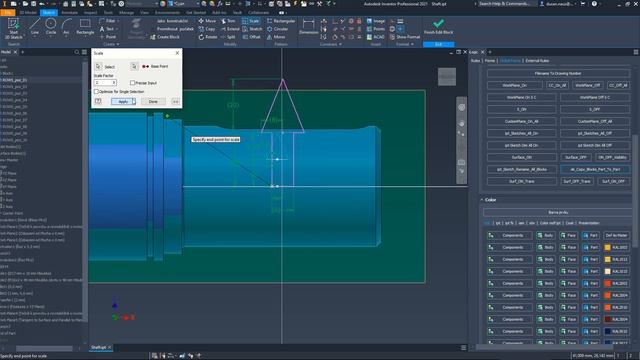Click the Insert ACAD tool
The image size is (640, 360).
376,37
